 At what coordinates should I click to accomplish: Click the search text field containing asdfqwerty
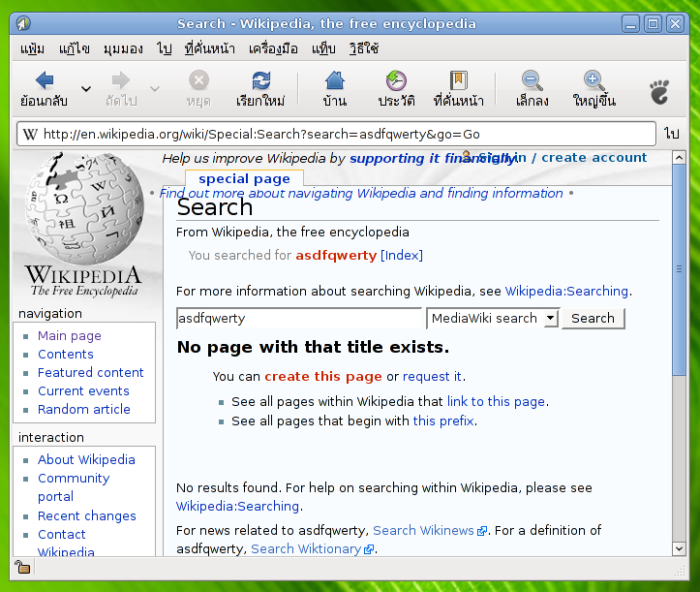coord(298,318)
